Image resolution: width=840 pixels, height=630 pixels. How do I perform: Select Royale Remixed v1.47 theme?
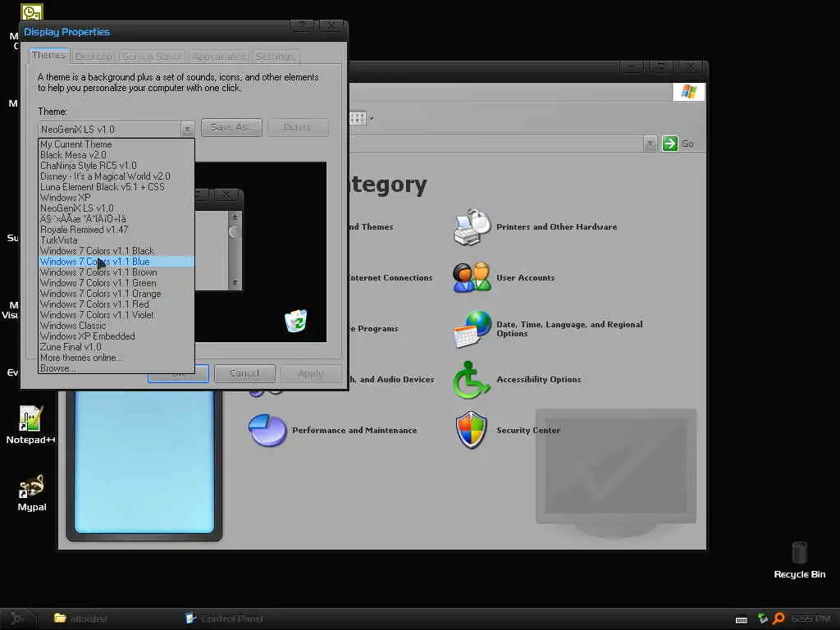(116, 230)
